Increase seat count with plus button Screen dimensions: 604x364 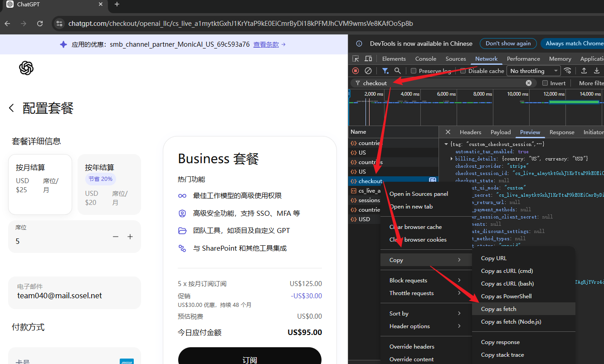pyautogui.click(x=130, y=237)
